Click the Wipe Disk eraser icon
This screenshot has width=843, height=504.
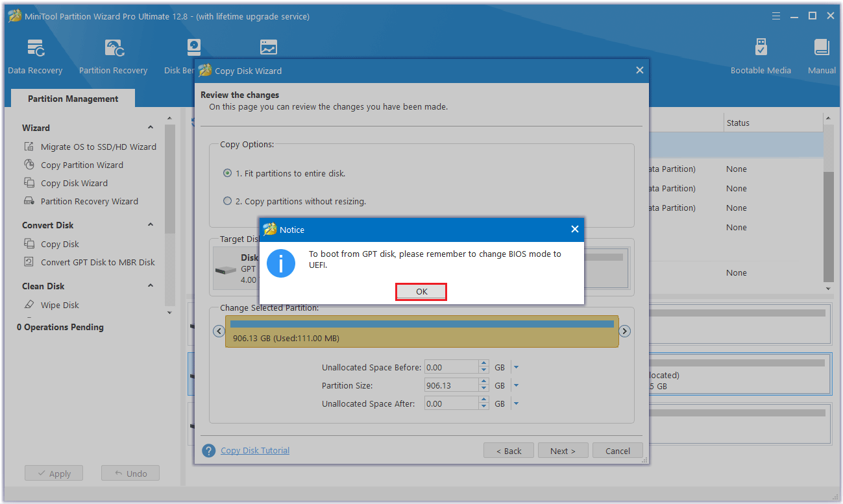[x=29, y=305]
